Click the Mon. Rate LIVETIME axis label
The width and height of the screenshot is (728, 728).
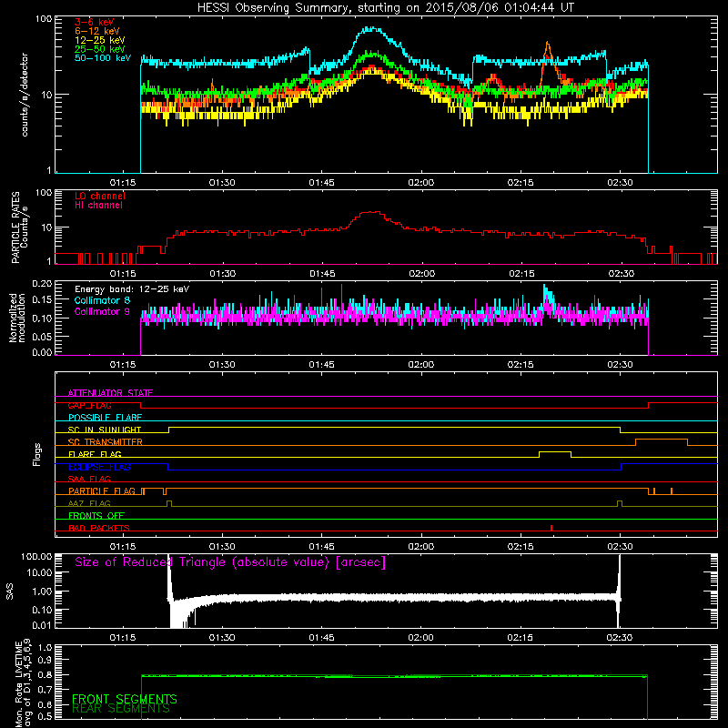(24, 683)
